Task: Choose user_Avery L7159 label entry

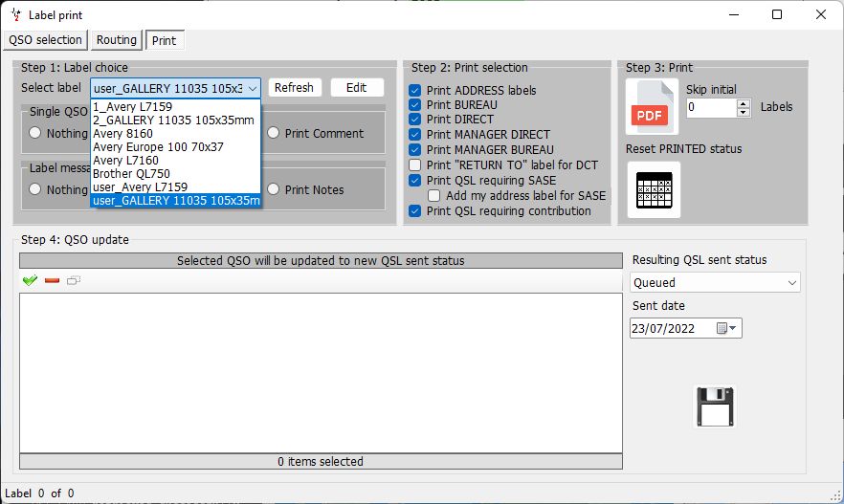Action: [175, 187]
